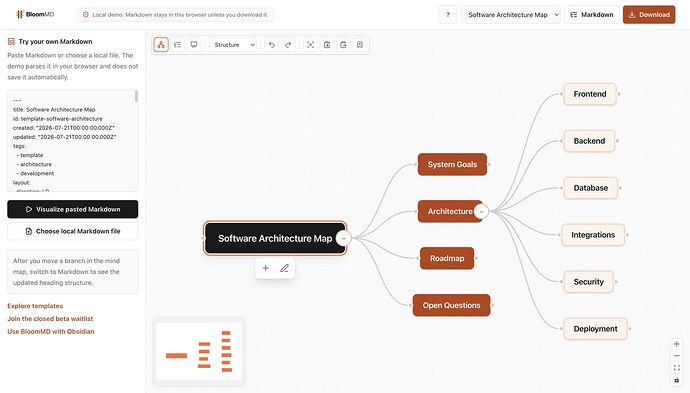Open Use BloomMD with Obsidian link
This screenshot has height=393, width=690.
tap(51, 331)
